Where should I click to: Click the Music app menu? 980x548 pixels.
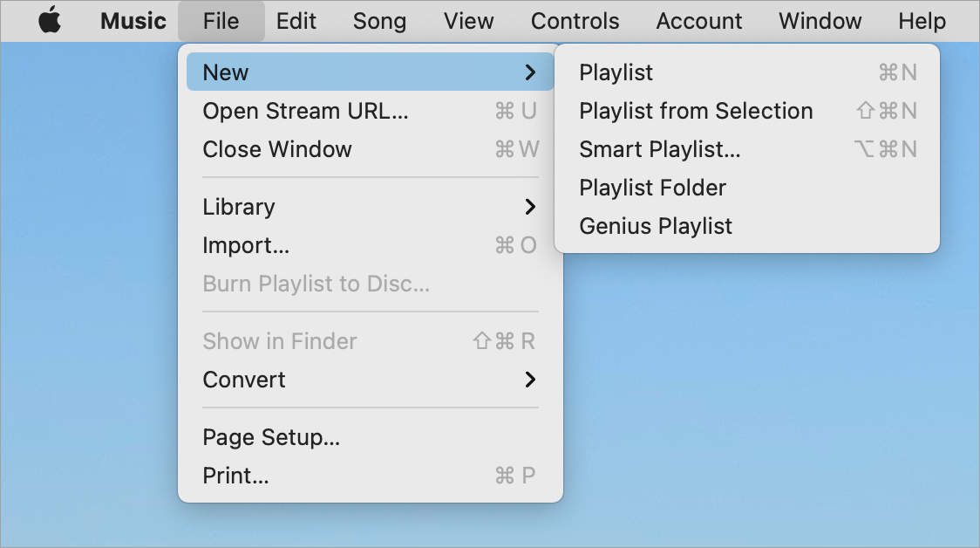click(133, 21)
